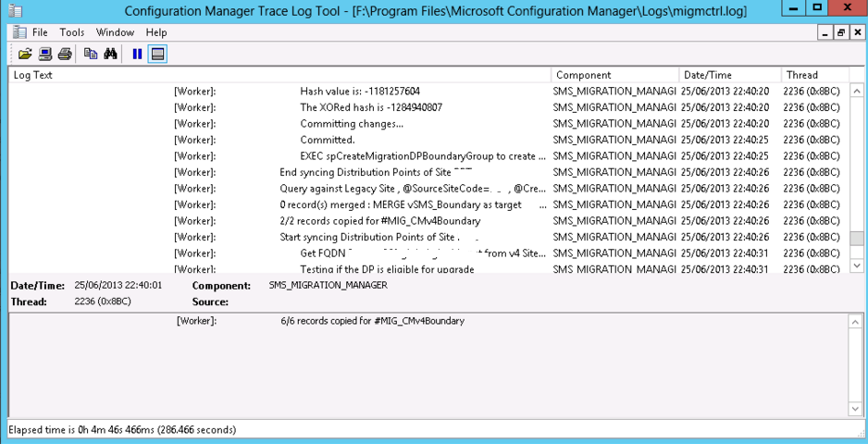Select the '2/2 records copied' log row
The height and width of the screenshot is (444, 868).
click(x=429, y=221)
